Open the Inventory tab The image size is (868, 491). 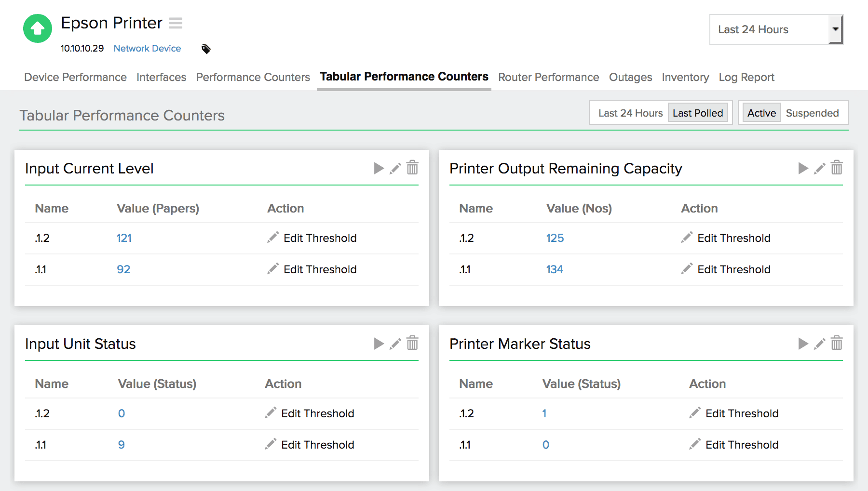[x=685, y=77]
